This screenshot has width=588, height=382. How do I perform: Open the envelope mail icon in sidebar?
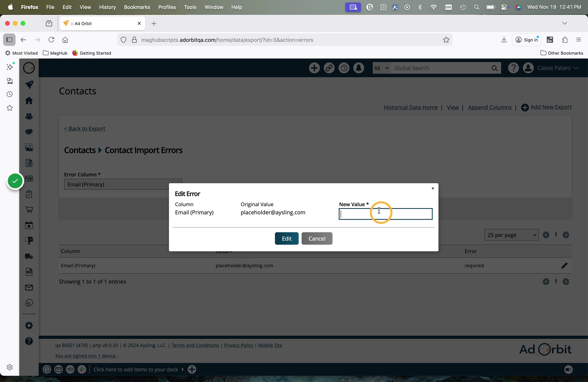click(x=29, y=287)
